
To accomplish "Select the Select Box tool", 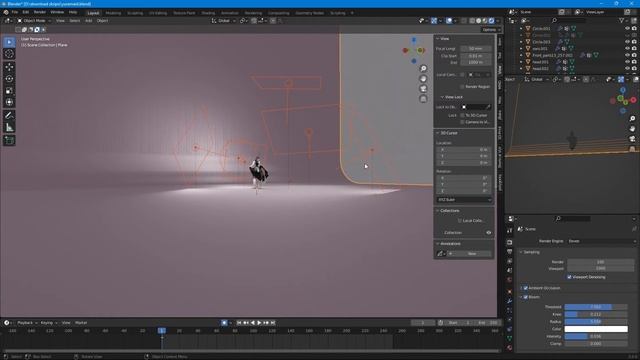I will tap(9, 42).
